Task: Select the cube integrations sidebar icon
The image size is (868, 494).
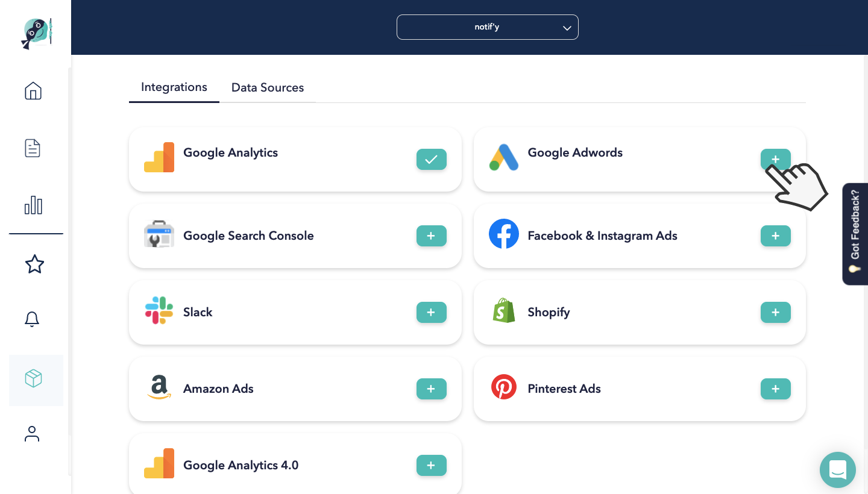Action: [x=34, y=379]
